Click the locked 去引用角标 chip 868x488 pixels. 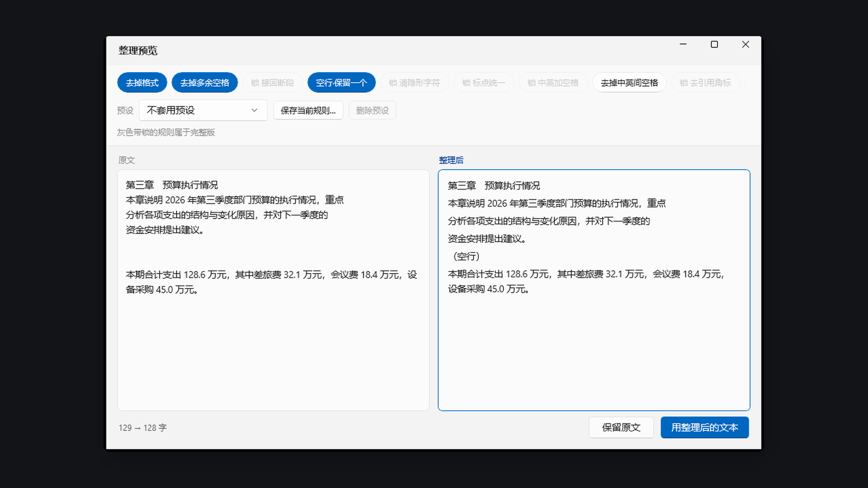pyautogui.click(x=705, y=83)
